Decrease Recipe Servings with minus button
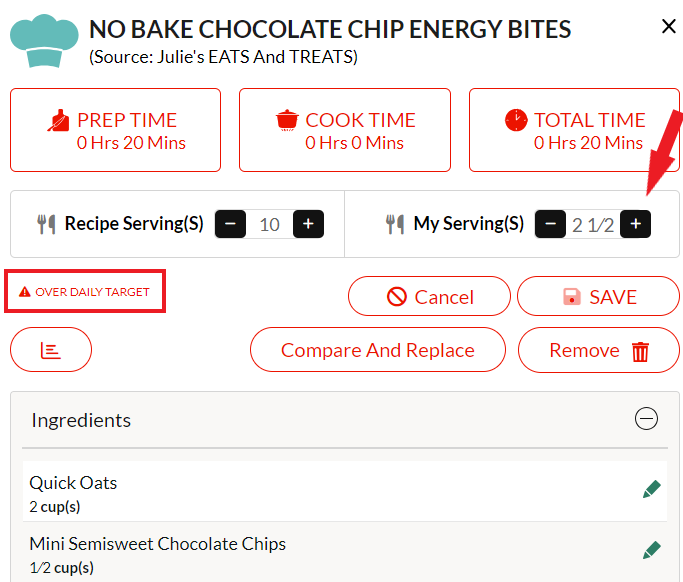Image resolution: width=683 pixels, height=582 pixels. pyautogui.click(x=230, y=224)
